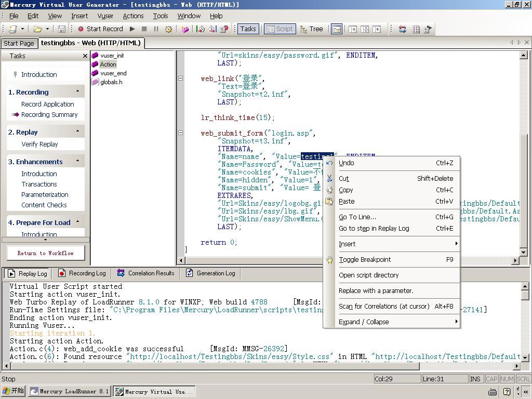Image resolution: width=532 pixels, height=399 pixels.
Task: Open the Correlation Results tab
Action: pos(146,273)
